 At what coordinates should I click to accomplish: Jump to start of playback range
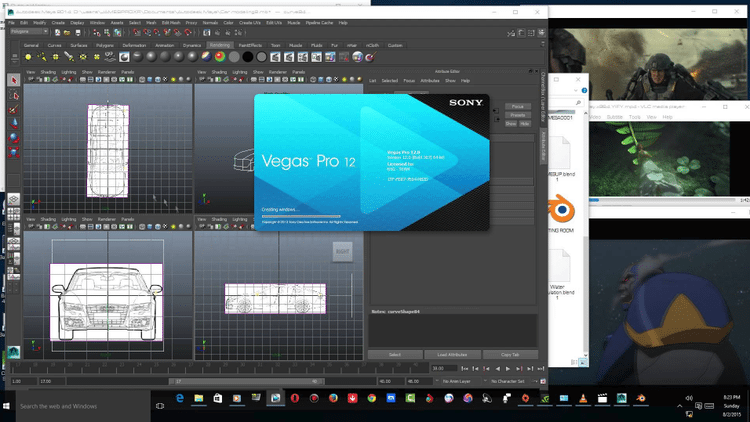(464, 368)
